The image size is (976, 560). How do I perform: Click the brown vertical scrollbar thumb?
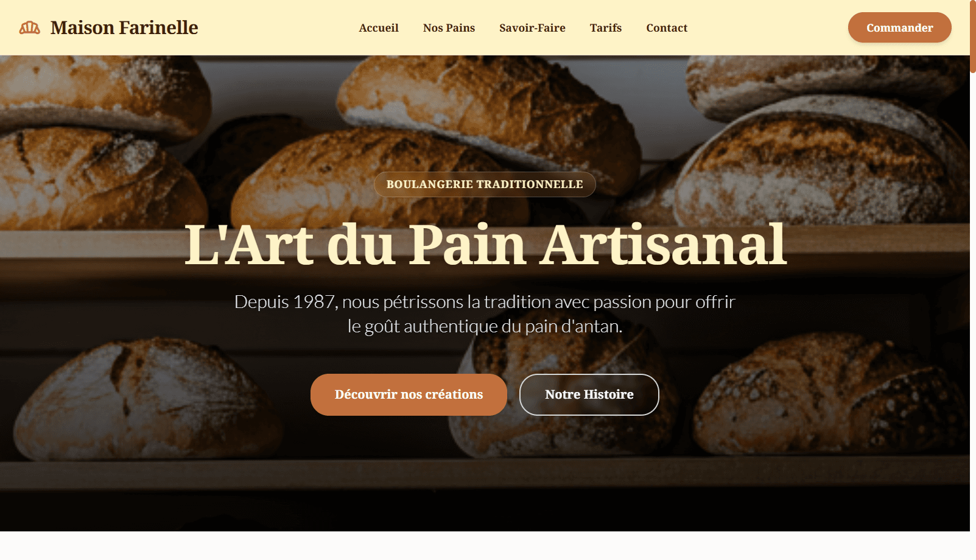tap(973, 37)
